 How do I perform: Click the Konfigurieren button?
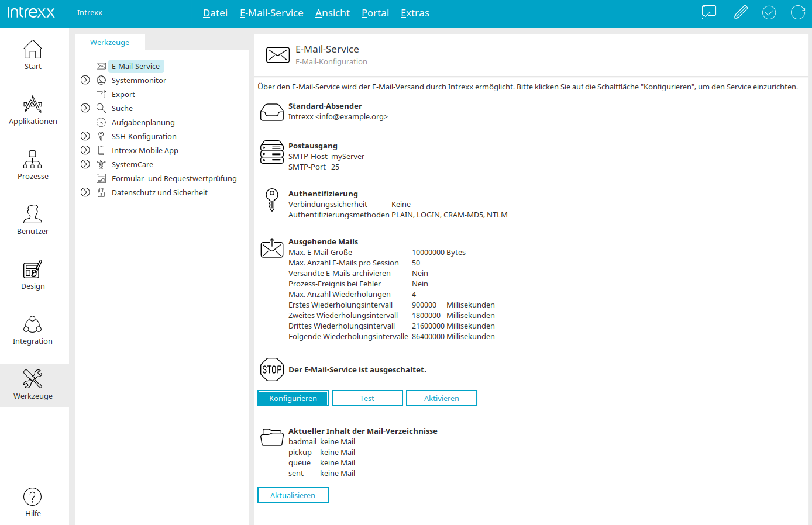(293, 398)
